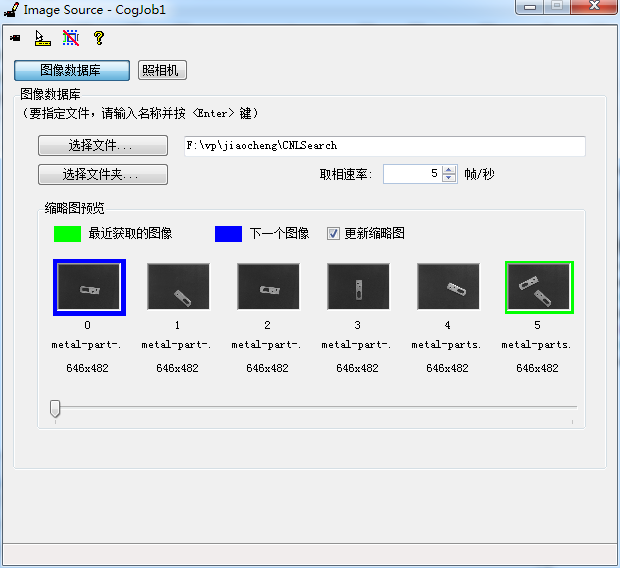Click the camera initialize toolbar icon
620x568 pixels.
pos(15,38)
